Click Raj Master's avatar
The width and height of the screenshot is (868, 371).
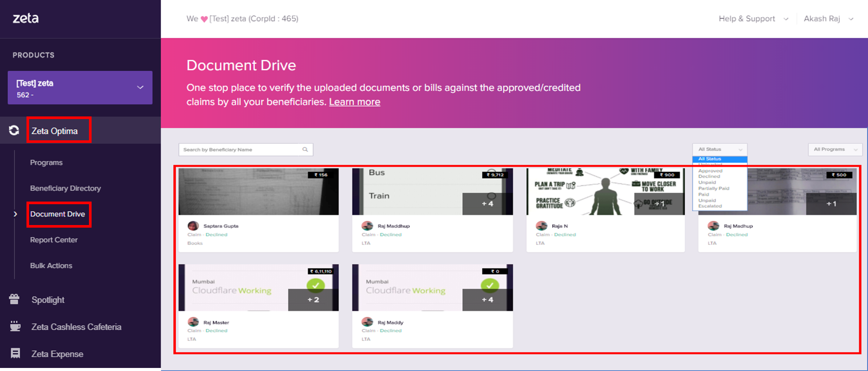coord(193,322)
